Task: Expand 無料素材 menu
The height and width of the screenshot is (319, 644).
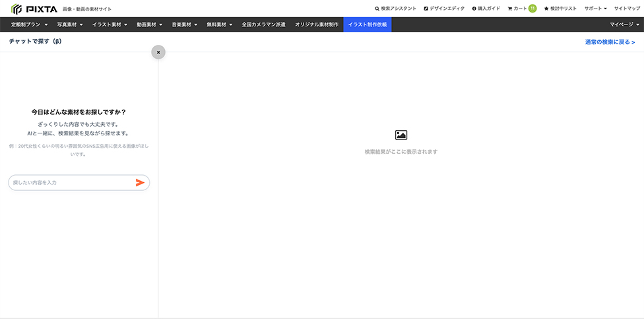Action: [219, 24]
